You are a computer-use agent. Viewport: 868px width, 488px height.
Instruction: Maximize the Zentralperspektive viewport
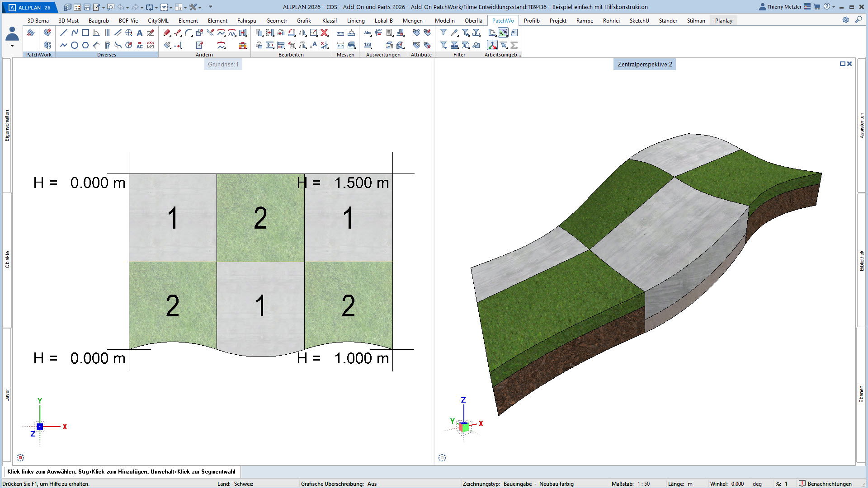(x=842, y=64)
